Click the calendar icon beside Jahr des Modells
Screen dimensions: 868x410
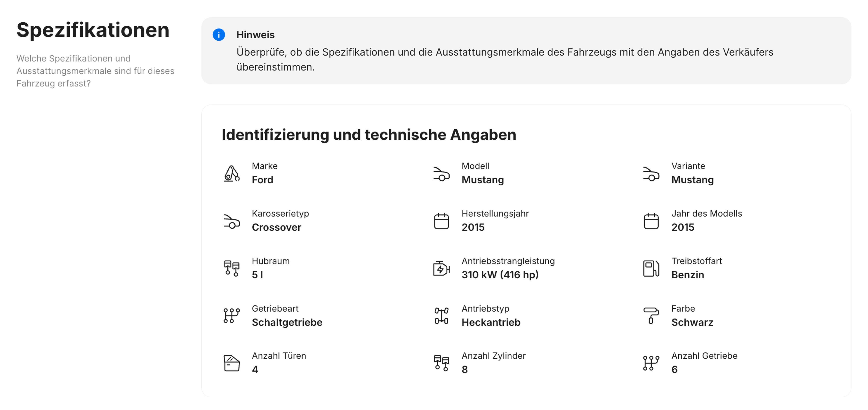coord(651,221)
